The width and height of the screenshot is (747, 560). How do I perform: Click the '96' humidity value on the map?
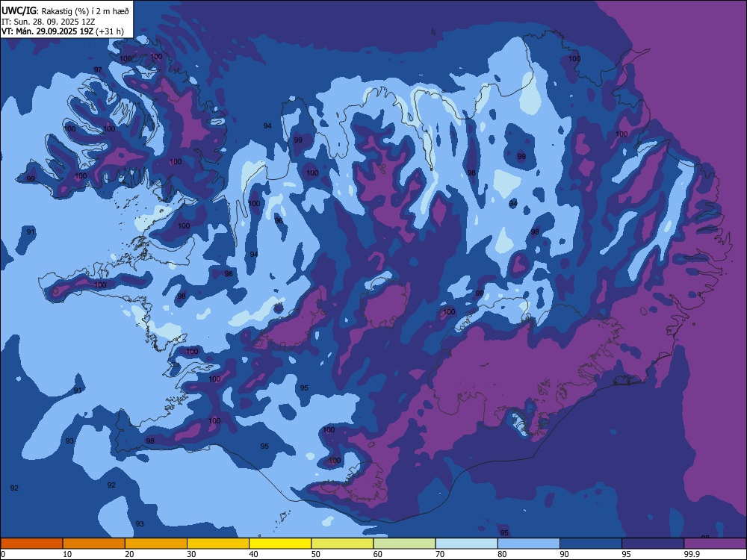[x=279, y=221]
